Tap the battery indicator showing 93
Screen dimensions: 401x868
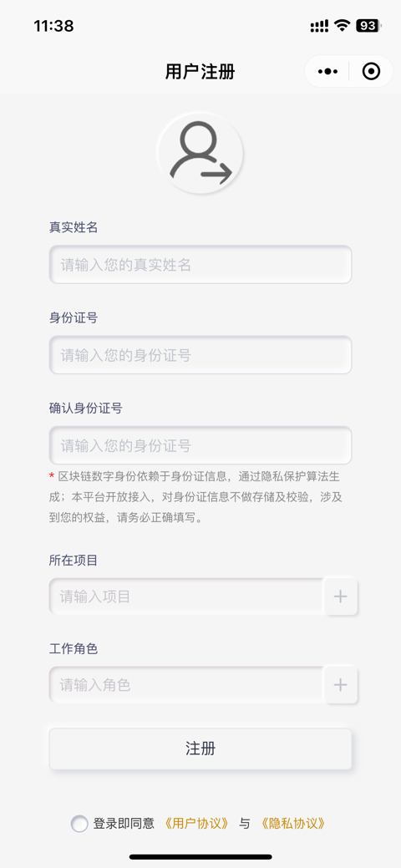click(368, 25)
